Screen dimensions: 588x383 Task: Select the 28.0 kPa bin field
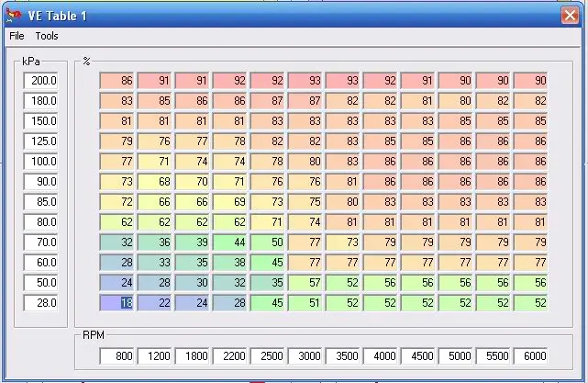pos(41,303)
